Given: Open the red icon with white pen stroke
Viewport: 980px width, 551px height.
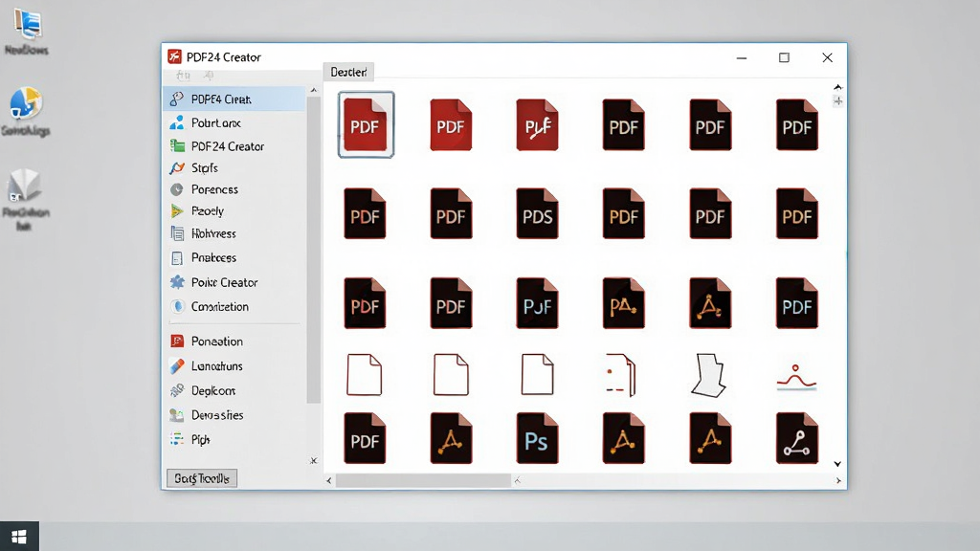Looking at the screenshot, I should pos(537,125).
